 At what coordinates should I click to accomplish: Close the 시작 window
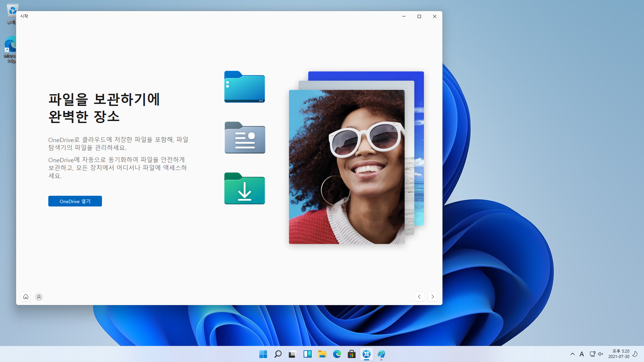435,16
